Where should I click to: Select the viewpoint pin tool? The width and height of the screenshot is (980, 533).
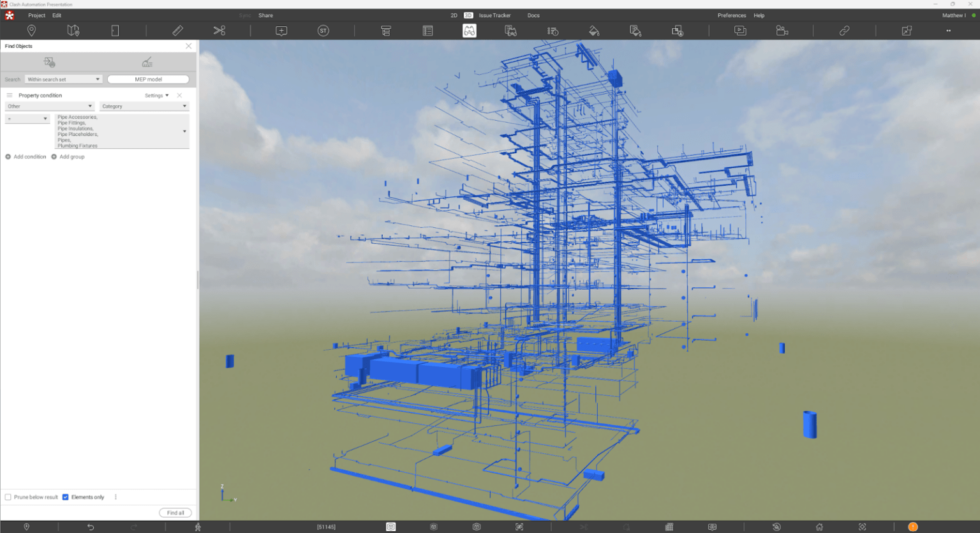coord(31,30)
